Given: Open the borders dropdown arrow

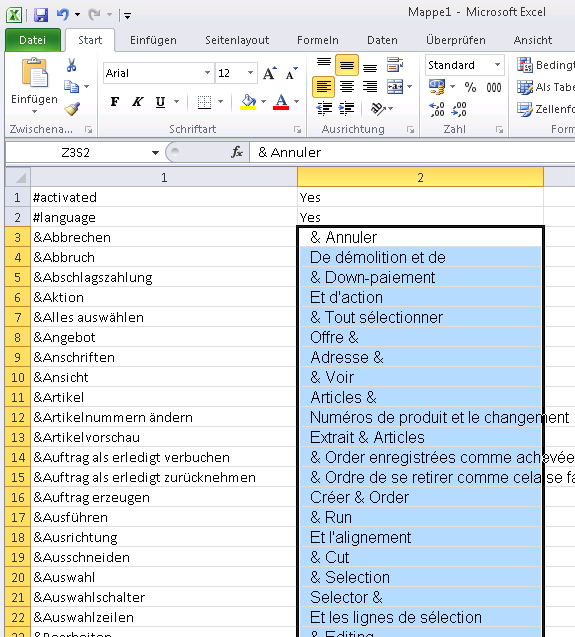Looking at the screenshot, I should 220,102.
